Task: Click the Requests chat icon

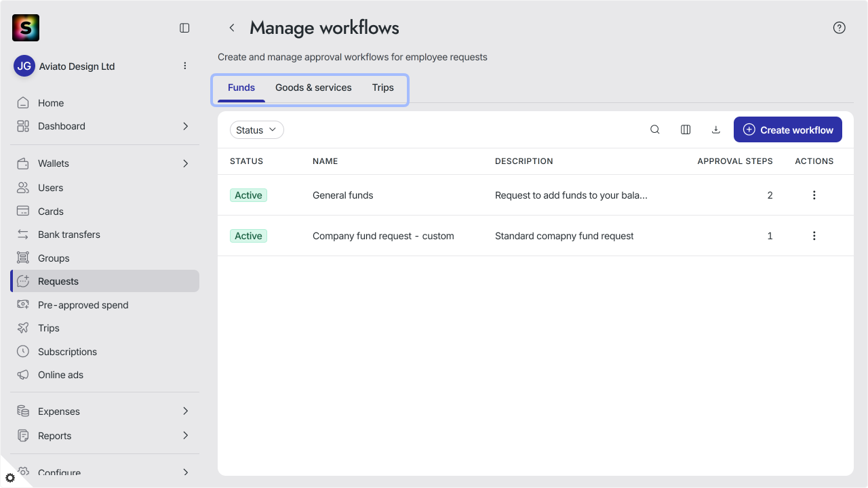Action: [x=23, y=281]
